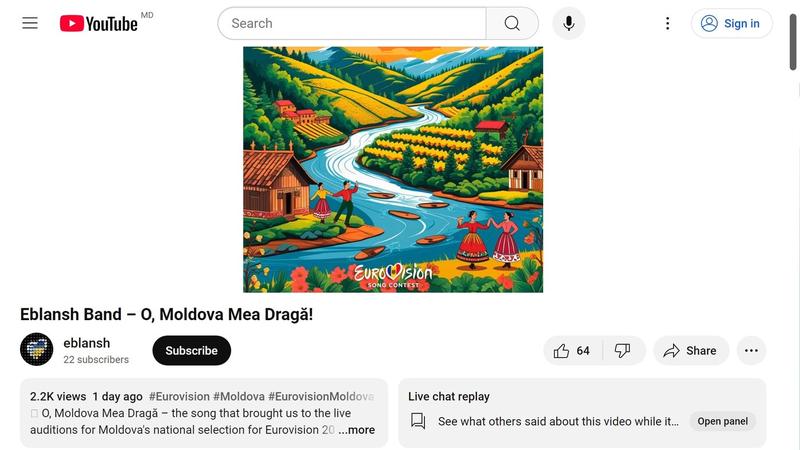The width and height of the screenshot is (800, 450).
Task: Visit the eblansh channel name link
Action: click(x=87, y=343)
